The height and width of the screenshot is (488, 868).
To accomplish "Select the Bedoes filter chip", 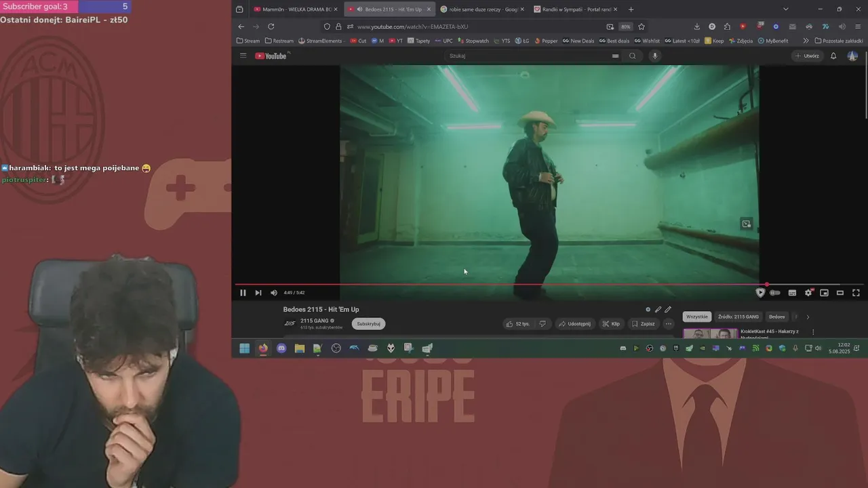I will (x=777, y=317).
